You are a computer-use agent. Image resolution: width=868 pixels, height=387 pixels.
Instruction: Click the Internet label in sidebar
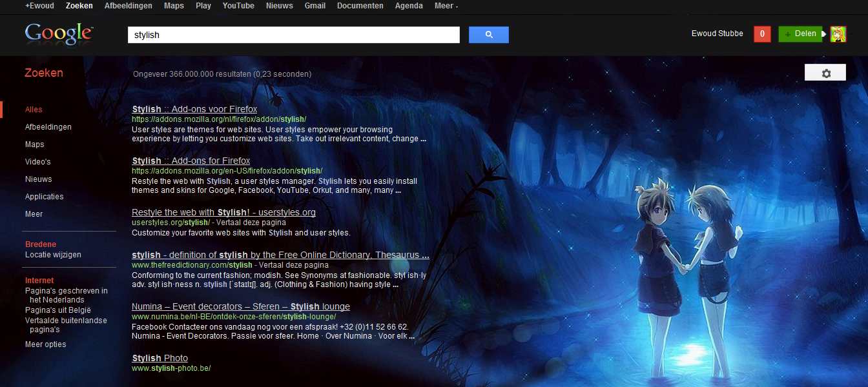click(39, 281)
